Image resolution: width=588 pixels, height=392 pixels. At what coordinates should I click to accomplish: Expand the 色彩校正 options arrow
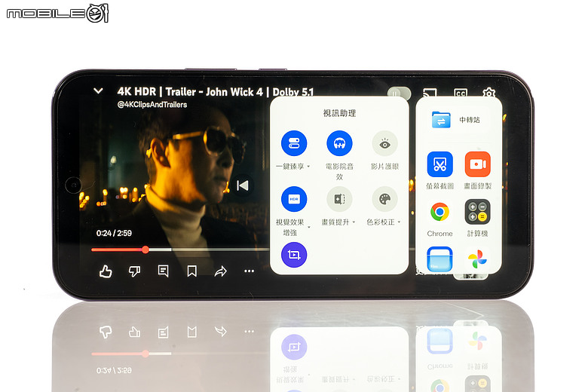tap(399, 222)
